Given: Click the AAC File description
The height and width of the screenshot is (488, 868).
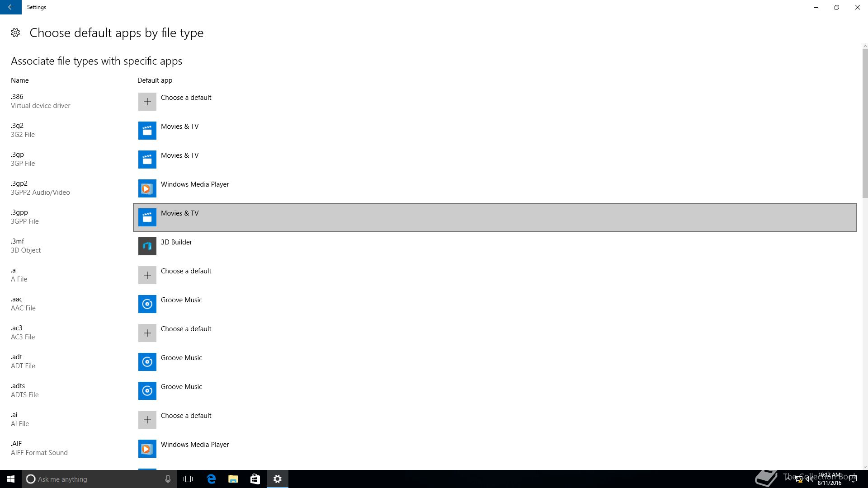Looking at the screenshot, I should point(23,308).
